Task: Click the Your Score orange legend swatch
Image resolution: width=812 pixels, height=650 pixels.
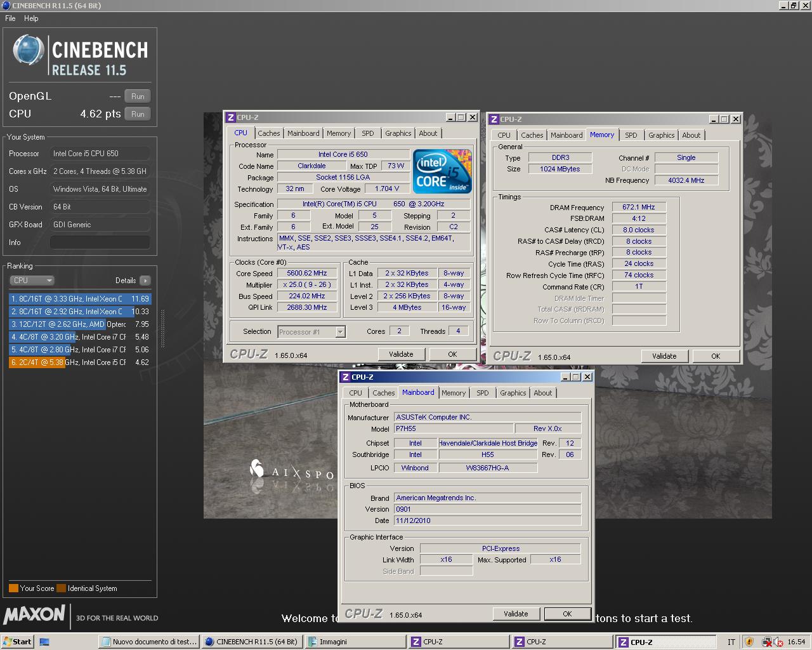Action: (13, 588)
